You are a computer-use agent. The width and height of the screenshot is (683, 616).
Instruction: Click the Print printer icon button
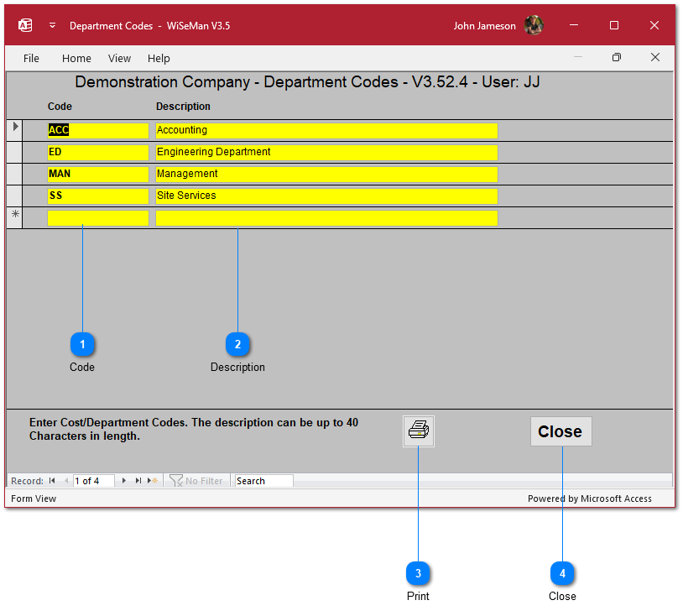point(418,431)
